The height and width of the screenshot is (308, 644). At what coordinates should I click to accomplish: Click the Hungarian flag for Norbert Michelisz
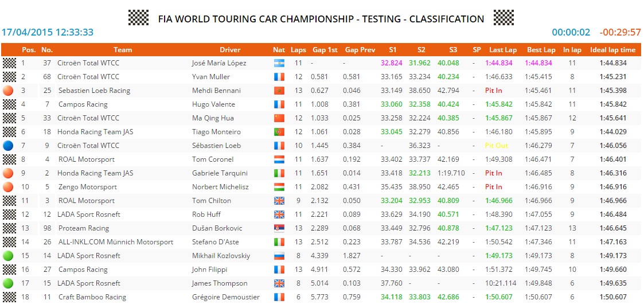279,187
